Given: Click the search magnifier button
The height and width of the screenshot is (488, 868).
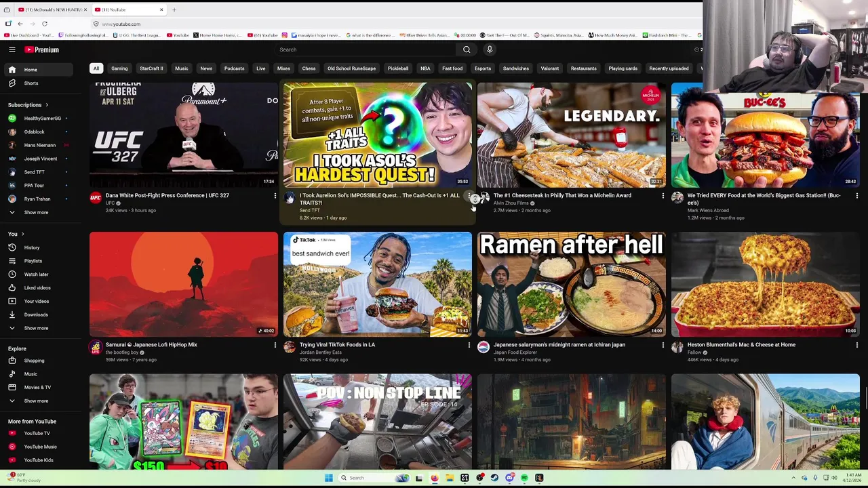Looking at the screenshot, I should pyautogui.click(x=467, y=49).
